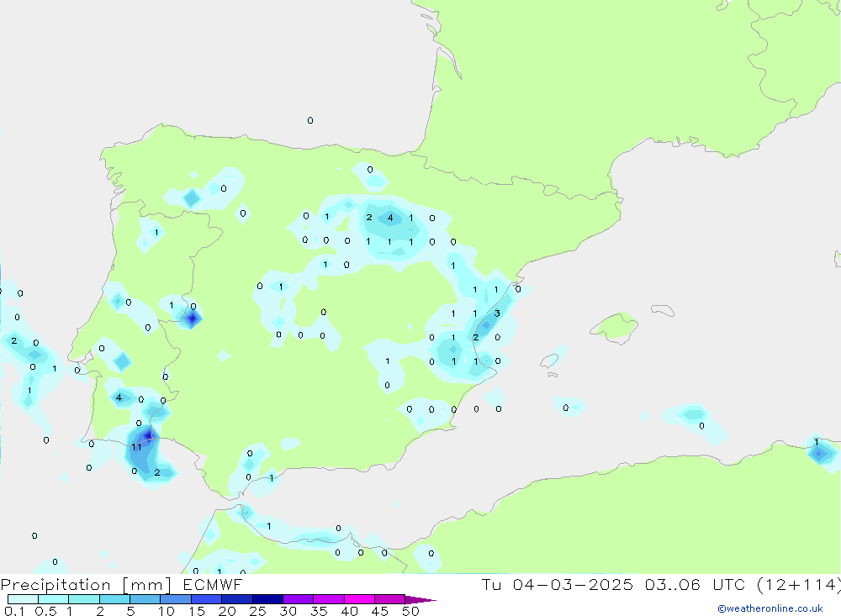
Task: Click the '(12+114)' forecast offset text
Action: pyautogui.click(x=799, y=585)
